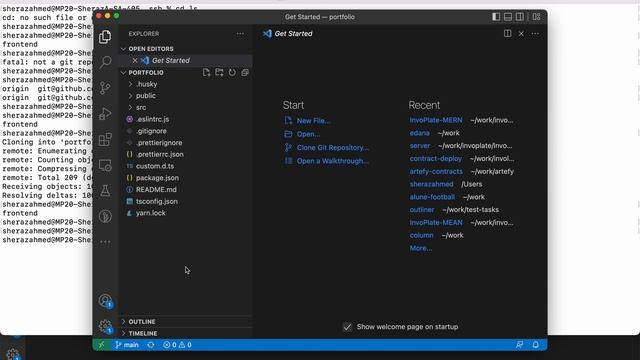Open the Accounts menu icon
Image resolution: width=640 pixels, height=360 pixels.
tap(105, 301)
